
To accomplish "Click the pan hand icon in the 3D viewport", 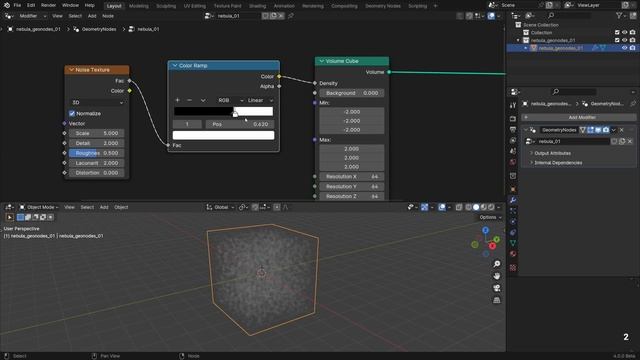I will click(x=497, y=276).
